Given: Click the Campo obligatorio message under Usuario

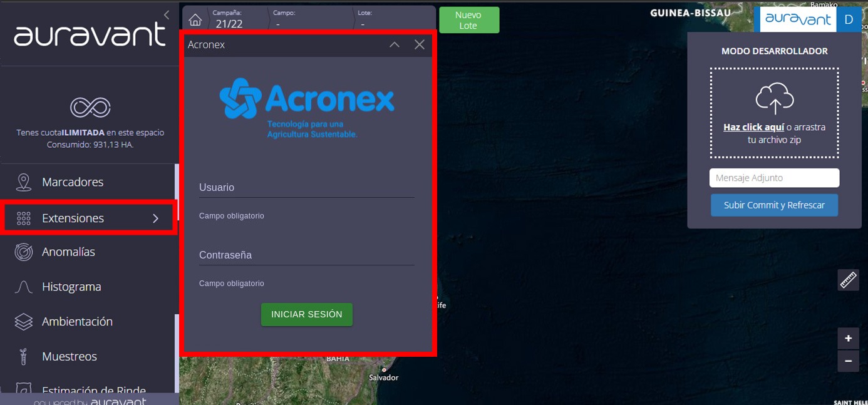Looking at the screenshot, I should coord(232,216).
